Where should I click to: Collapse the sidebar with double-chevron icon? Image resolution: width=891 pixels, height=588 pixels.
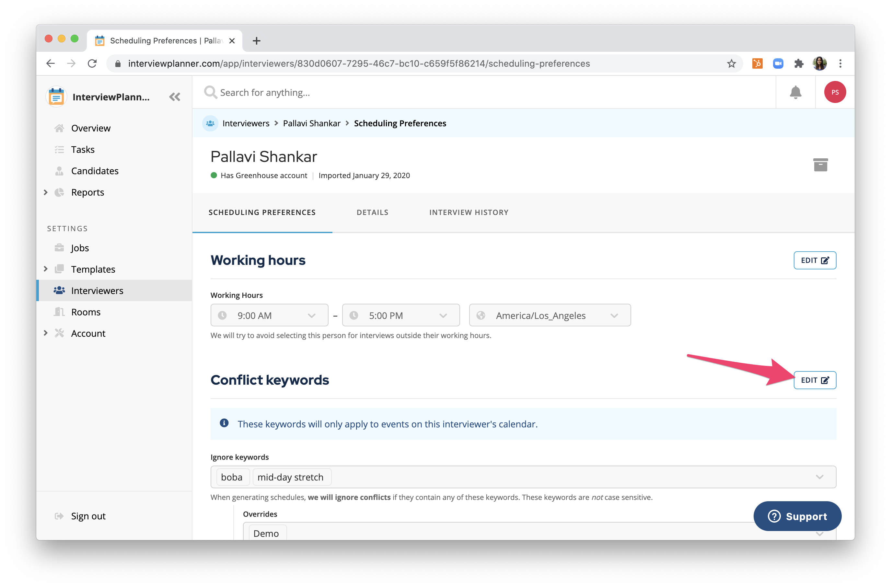pos(175,97)
